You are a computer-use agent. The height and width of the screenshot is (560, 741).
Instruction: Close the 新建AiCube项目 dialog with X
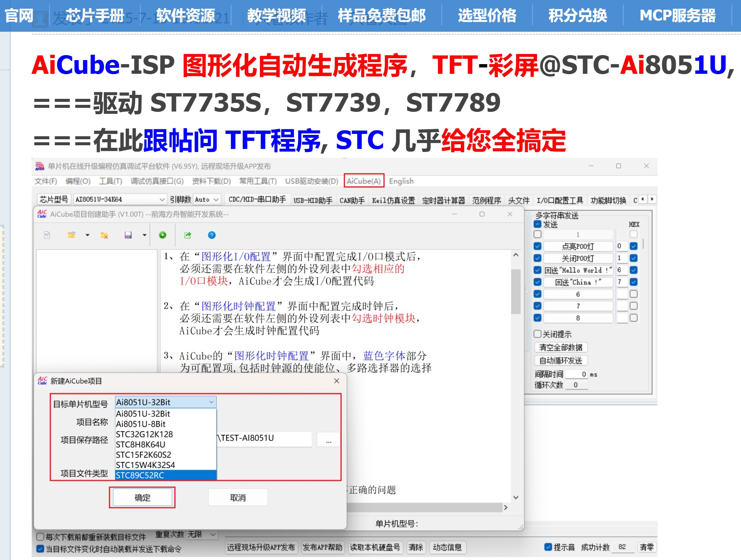tap(337, 381)
